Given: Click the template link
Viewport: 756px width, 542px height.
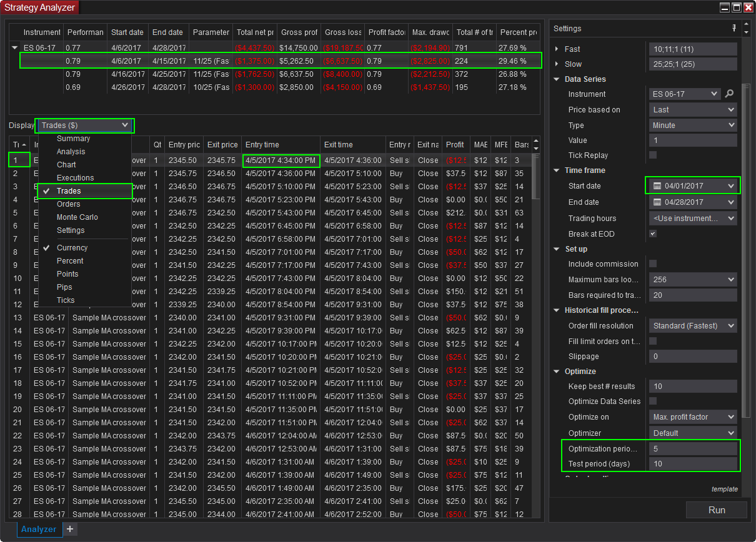Looking at the screenshot, I should point(724,490).
